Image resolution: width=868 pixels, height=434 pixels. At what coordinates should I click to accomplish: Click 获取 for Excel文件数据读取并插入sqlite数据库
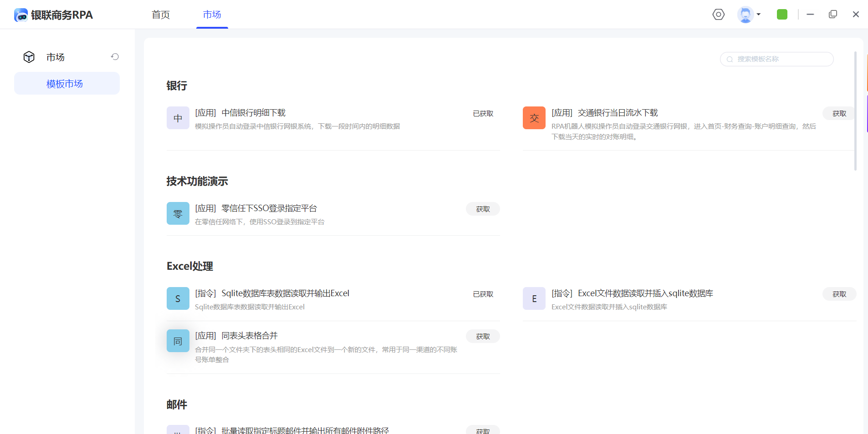839,294
